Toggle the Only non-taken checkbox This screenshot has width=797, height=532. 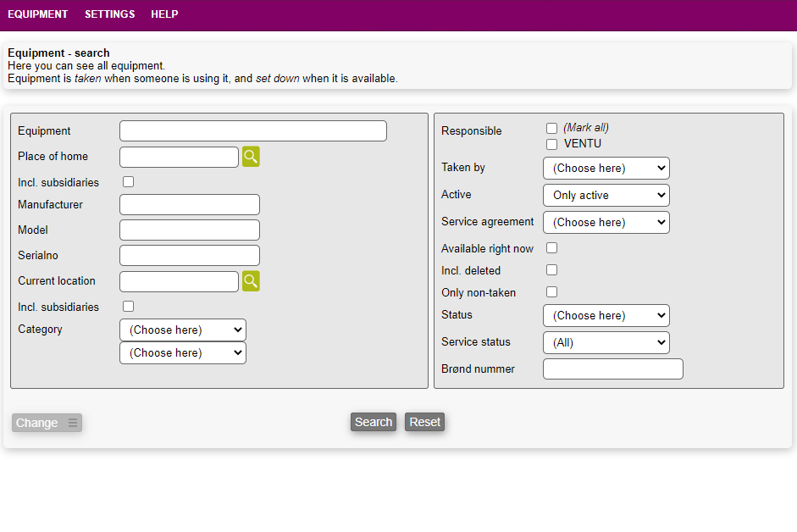551,292
